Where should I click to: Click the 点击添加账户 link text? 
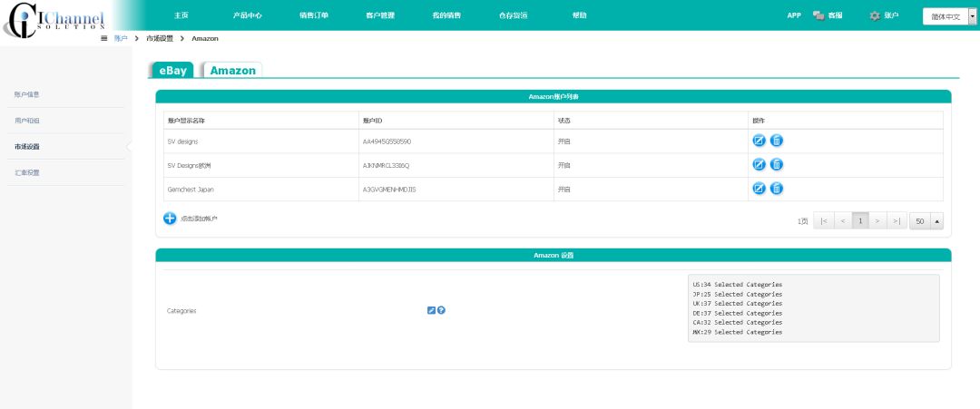tap(199, 219)
